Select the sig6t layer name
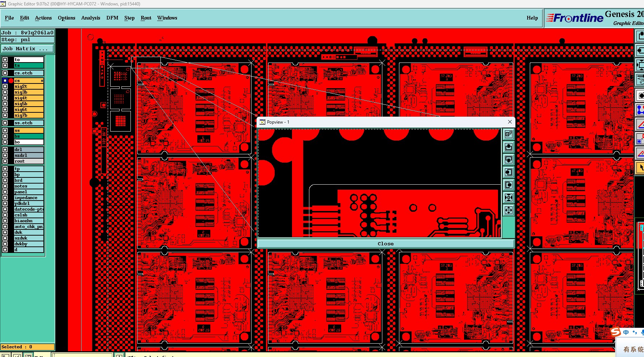This screenshot has width=644, height=357. (29, 109)
